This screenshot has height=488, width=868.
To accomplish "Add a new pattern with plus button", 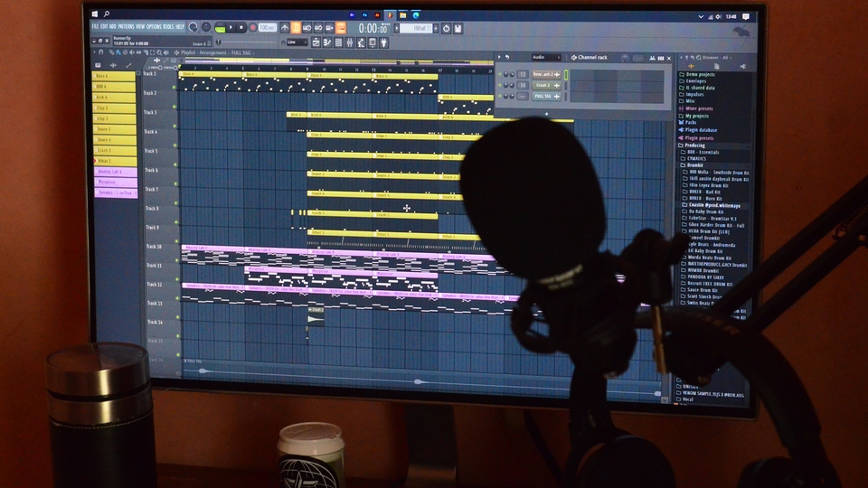I will point(436,28).
